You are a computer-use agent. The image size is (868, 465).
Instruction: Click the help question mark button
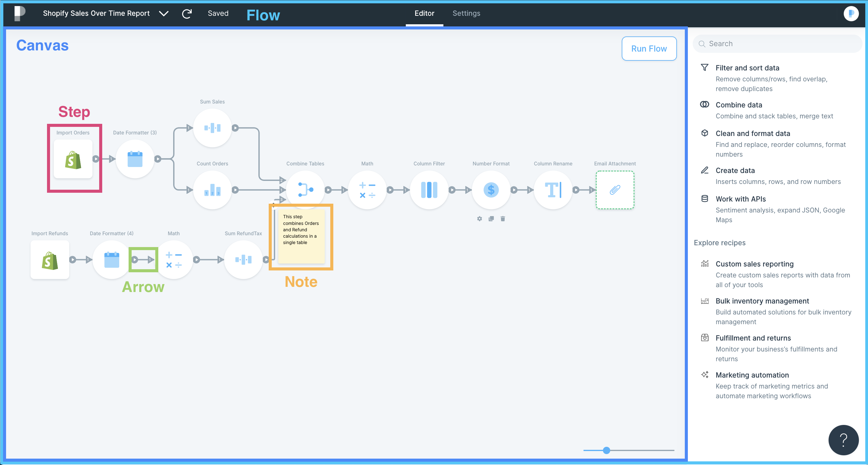843,440
